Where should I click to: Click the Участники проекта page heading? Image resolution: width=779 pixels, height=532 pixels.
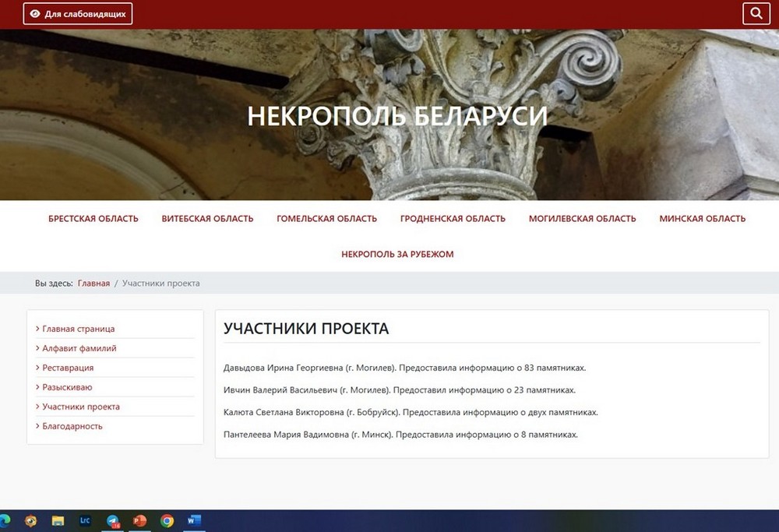[306, 329]
